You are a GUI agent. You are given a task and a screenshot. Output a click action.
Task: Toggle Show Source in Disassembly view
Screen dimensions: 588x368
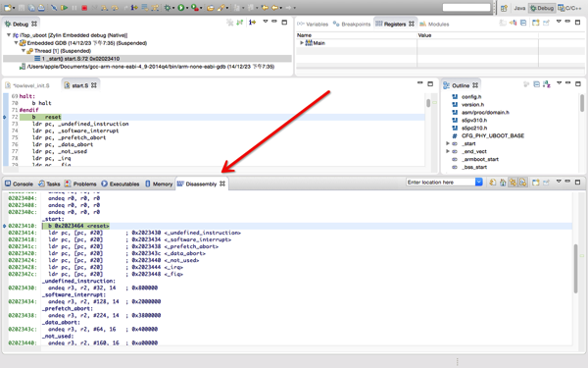click(x=522, y=183)
